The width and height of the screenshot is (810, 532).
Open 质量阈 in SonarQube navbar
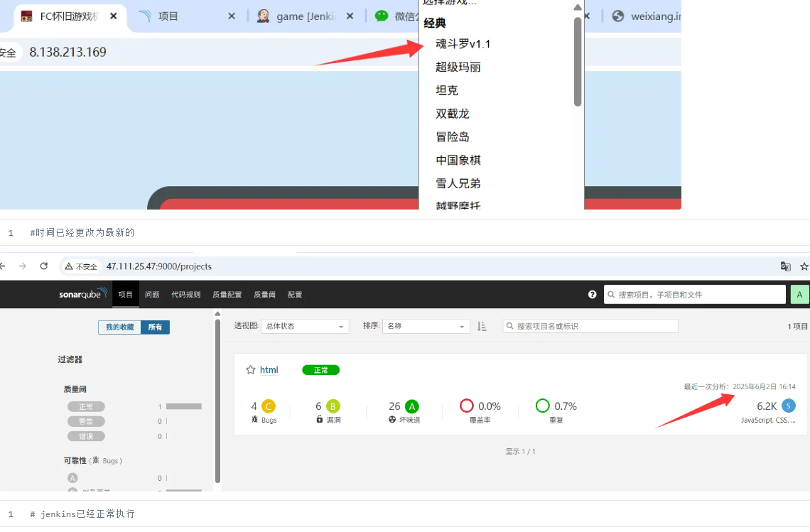pos(264,294)
